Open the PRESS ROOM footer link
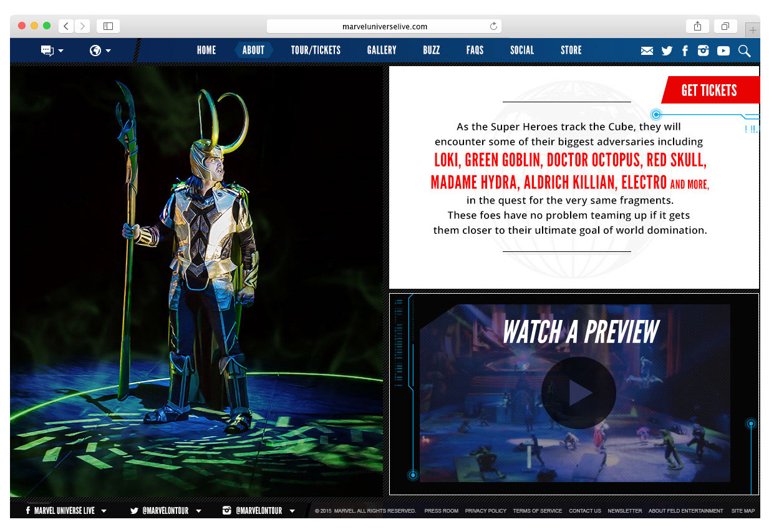 pyautogui.click(x=442, y=511)
